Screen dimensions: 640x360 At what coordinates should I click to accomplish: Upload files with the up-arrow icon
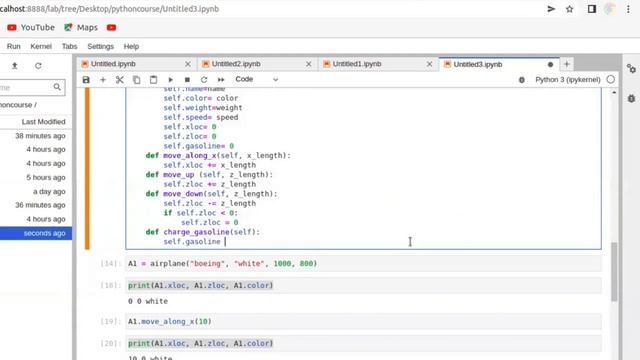(x=15, y=66)
